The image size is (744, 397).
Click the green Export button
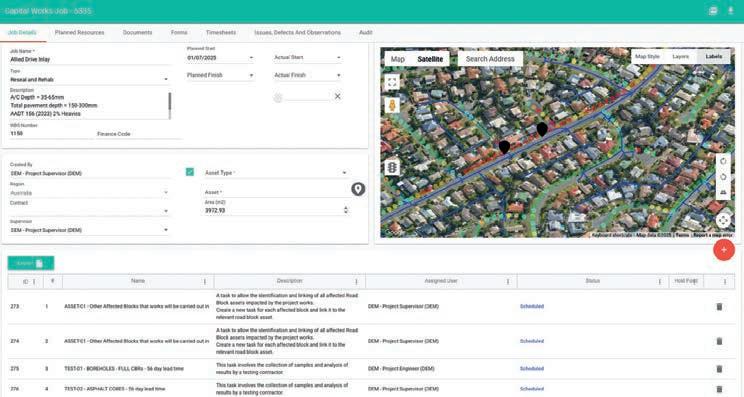tap(31, 263)
